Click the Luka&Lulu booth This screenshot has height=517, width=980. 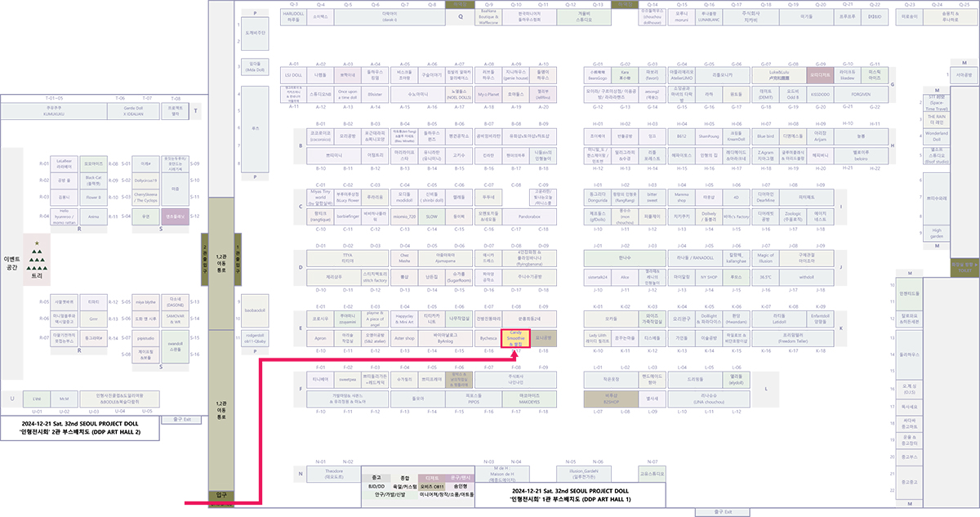(777, 74)
